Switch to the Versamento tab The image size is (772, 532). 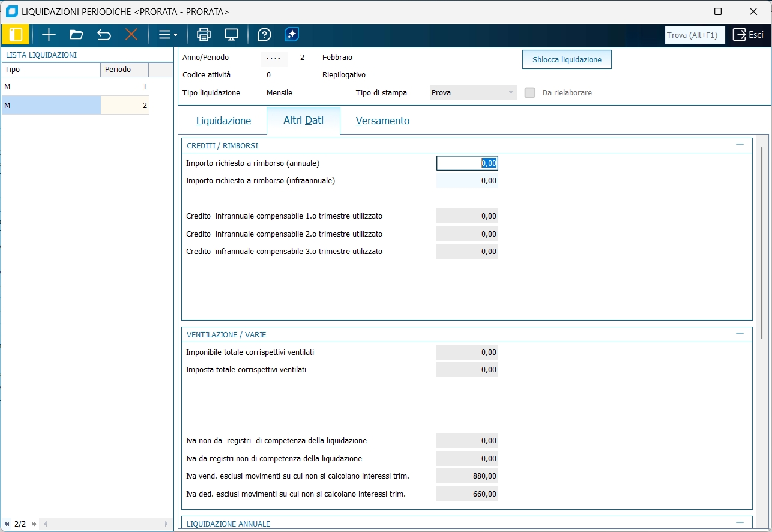pos(382,121)
